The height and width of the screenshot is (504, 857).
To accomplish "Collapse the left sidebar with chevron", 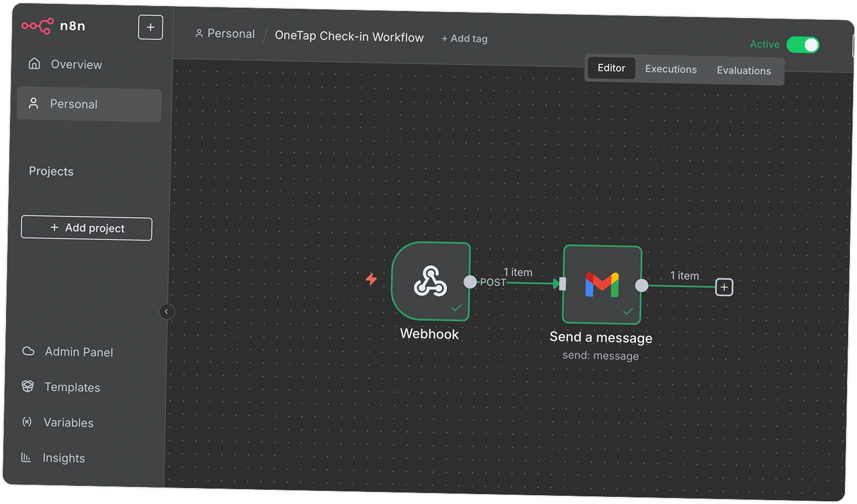I will tap(167, 312).
